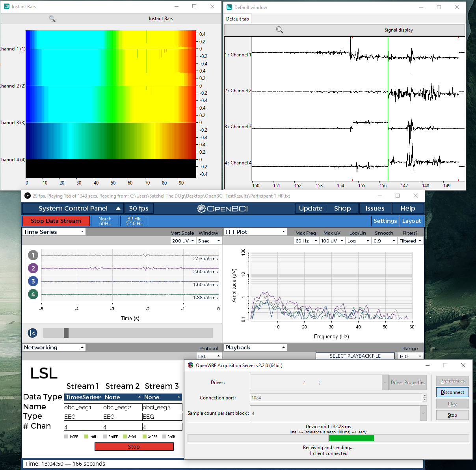476x470 pixels.
Task: Click the obci_eeg1 name field
Action: tap(83, 407)
